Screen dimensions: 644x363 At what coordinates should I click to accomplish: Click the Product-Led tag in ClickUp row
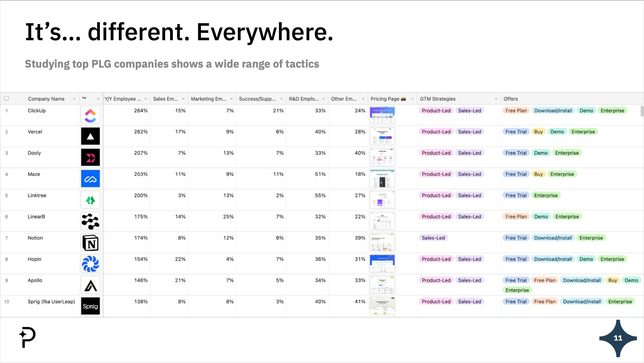[436, 111]
